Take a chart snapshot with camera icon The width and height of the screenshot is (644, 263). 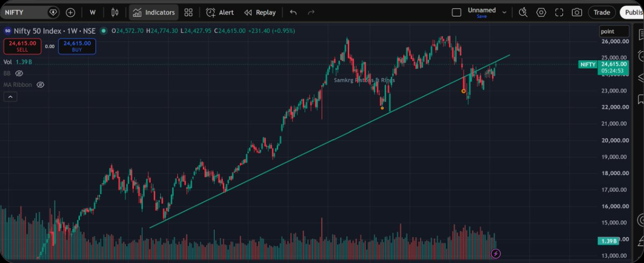point(577,13)
